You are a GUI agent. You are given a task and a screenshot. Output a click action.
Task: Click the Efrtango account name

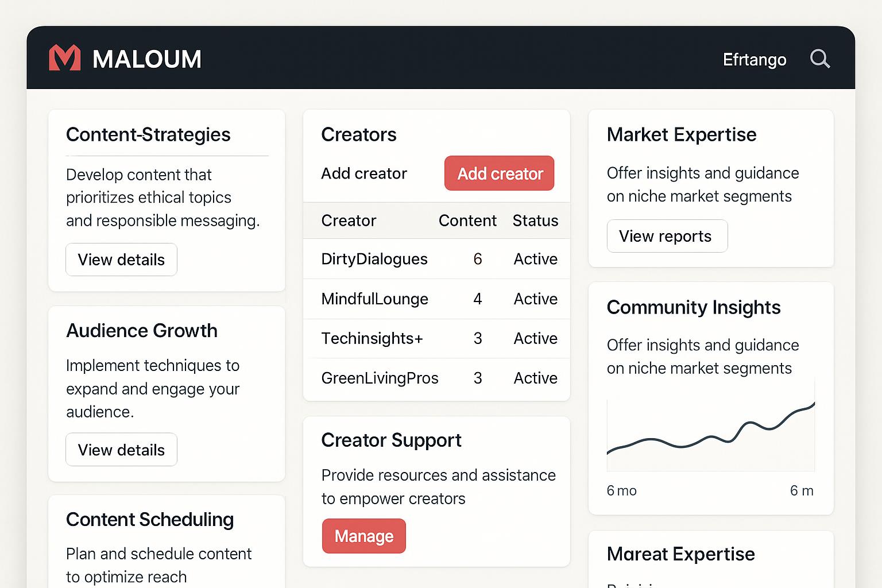tap(754, 60)
